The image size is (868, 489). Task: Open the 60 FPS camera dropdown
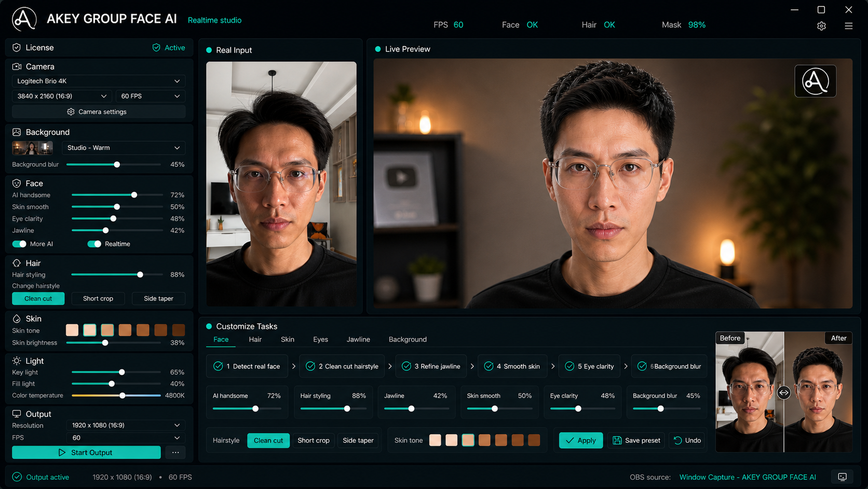(x=151, y=96)
